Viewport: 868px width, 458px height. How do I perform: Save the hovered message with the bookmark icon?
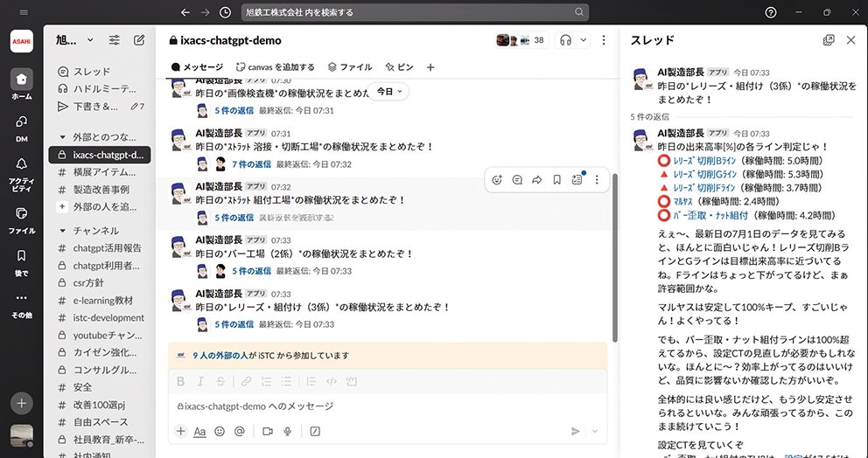(x=556, y=180)
